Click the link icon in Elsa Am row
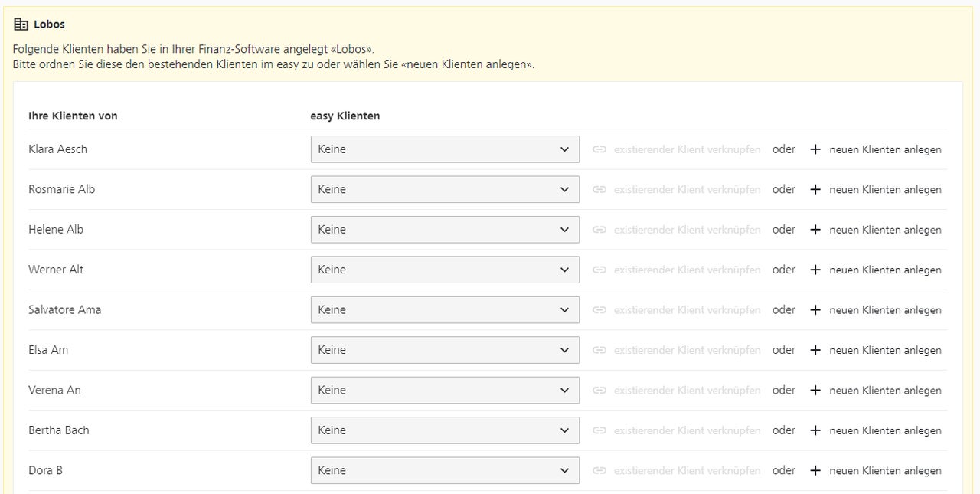The width and height of the screenshot is (980, 494). pyautogui.click(x=599, y=350)
